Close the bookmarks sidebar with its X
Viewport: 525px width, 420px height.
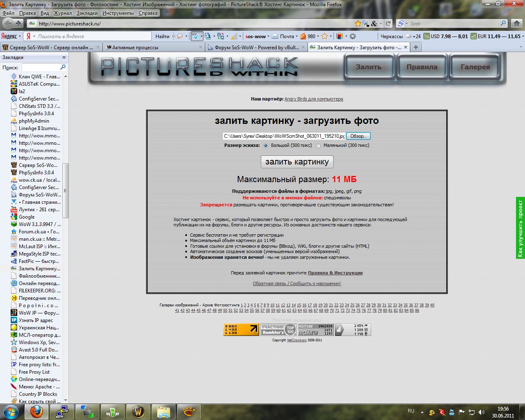click(64, 57)
